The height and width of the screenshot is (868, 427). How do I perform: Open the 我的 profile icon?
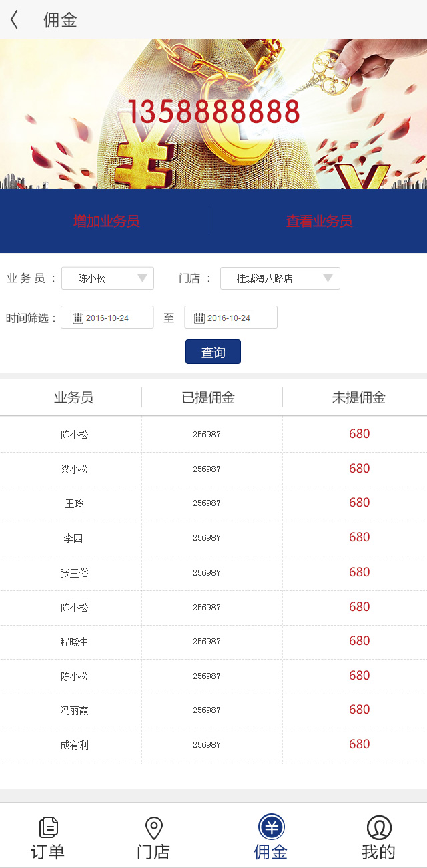(378, 827)
